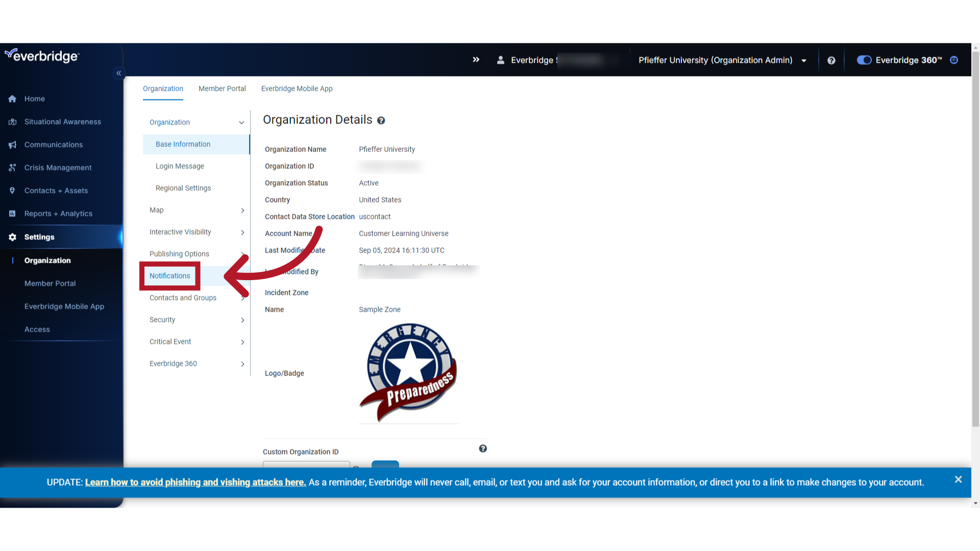Collapse the sidebar with the chevron toggle

(118, 73)
